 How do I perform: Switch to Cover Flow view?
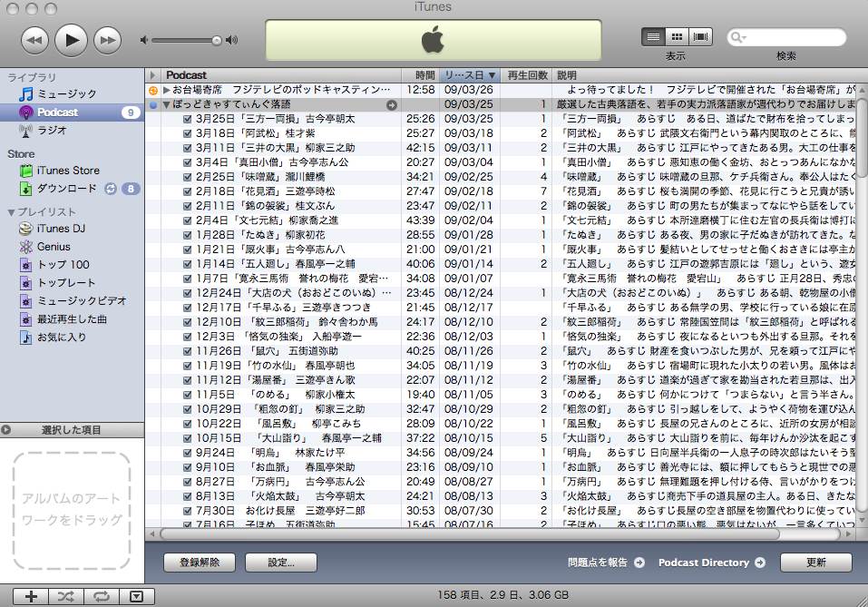coord(700,37)
